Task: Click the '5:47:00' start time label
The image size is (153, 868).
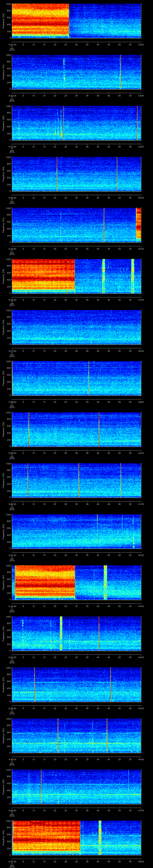Action: (x=12, y=861)
